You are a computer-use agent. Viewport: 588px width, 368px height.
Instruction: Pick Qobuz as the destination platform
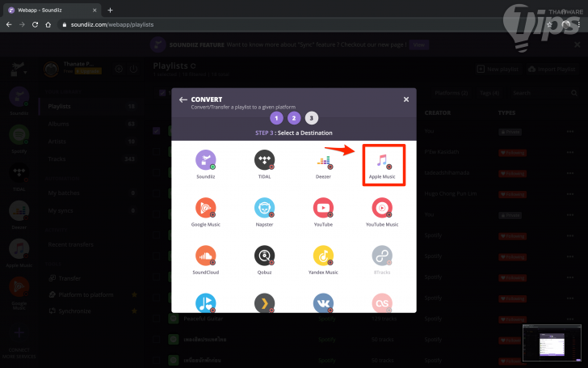pyautogui.click(x=264, y=260)
